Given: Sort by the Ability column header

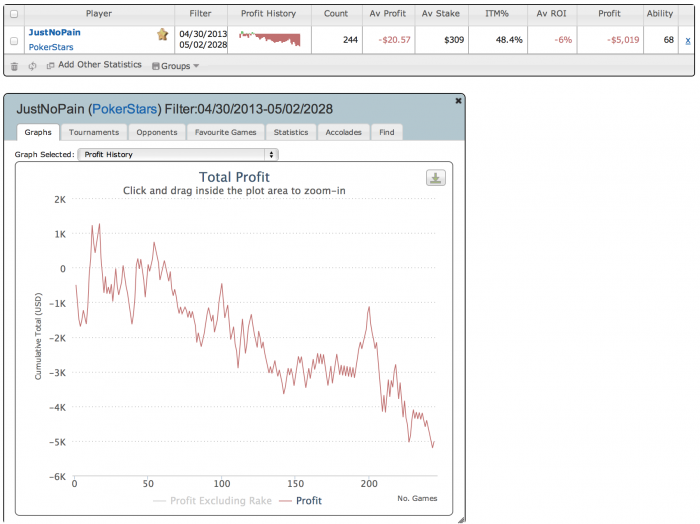Looking at the screenshot, I should tap(660, 13).
